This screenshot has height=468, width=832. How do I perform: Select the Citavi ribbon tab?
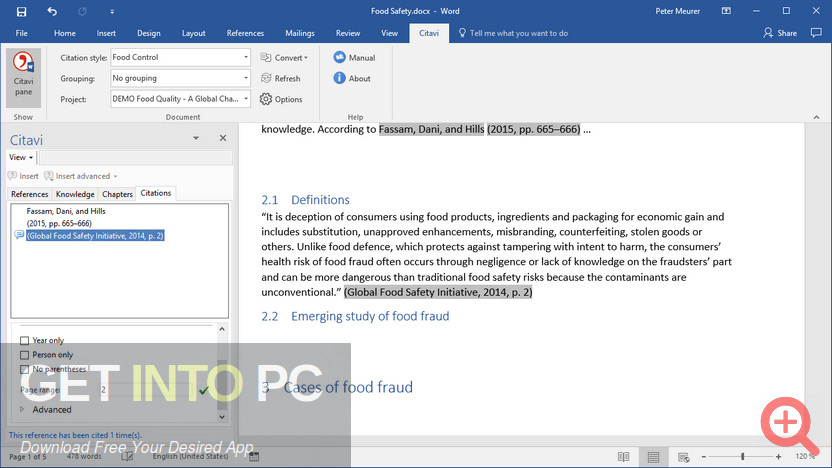click(429, 33)
